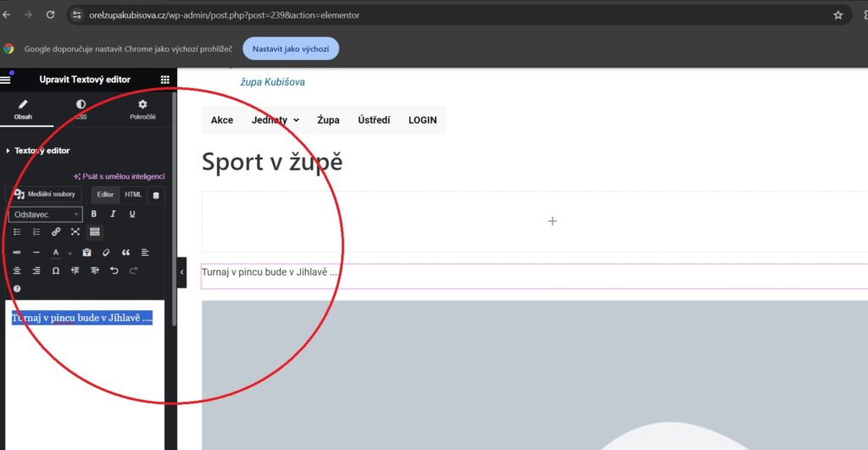Open Mediální soubory button
868x450 pixels.
pyautogui.click(x=45, y=194)
